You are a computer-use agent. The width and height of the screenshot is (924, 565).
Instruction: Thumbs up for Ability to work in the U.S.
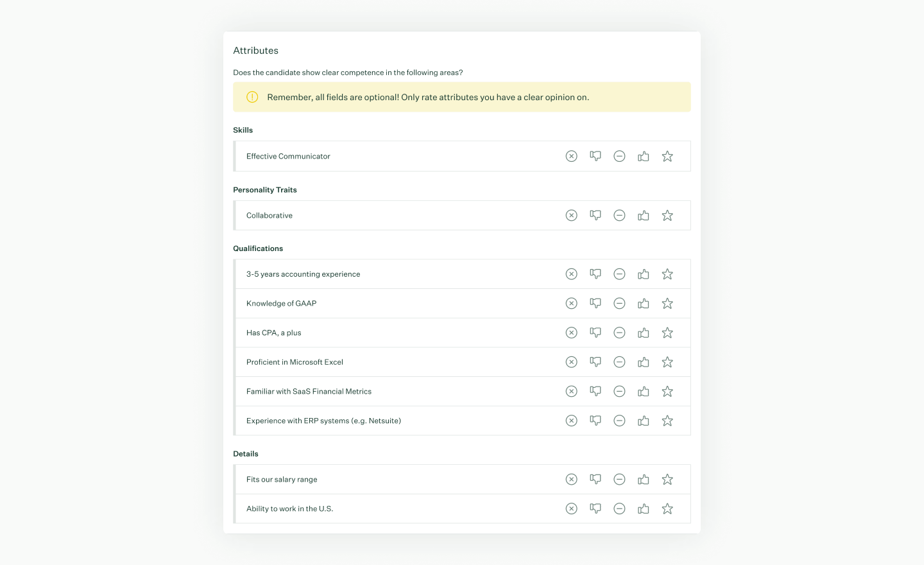click(644, 509)
